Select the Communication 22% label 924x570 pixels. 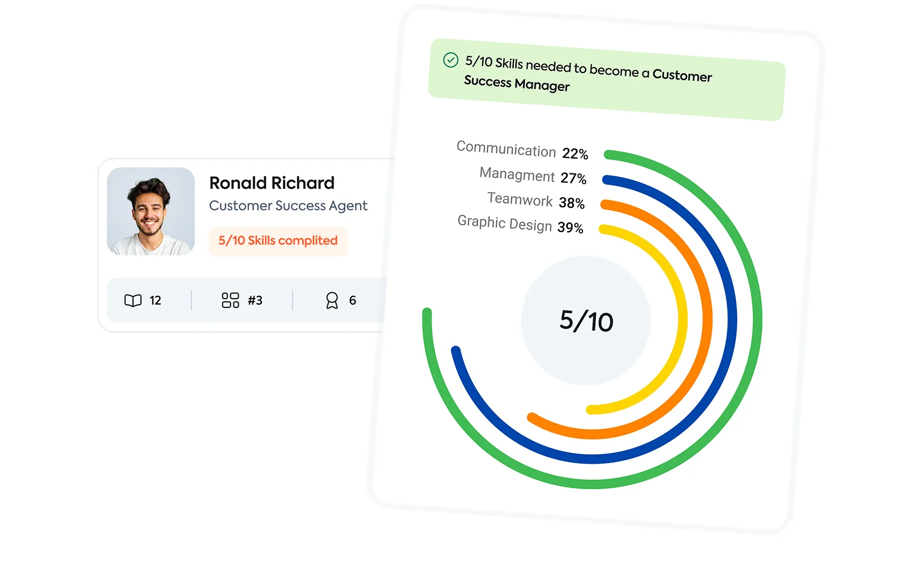coord(522,150)
